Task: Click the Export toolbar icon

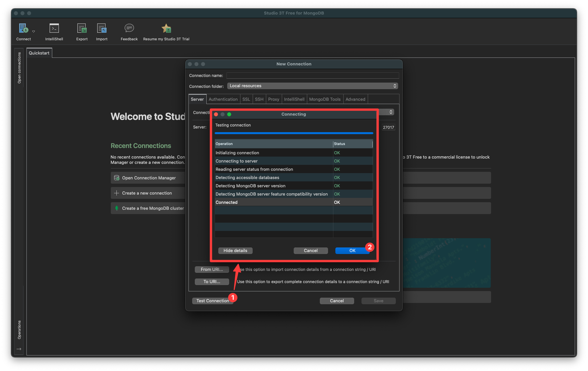Action: (82, 28)
